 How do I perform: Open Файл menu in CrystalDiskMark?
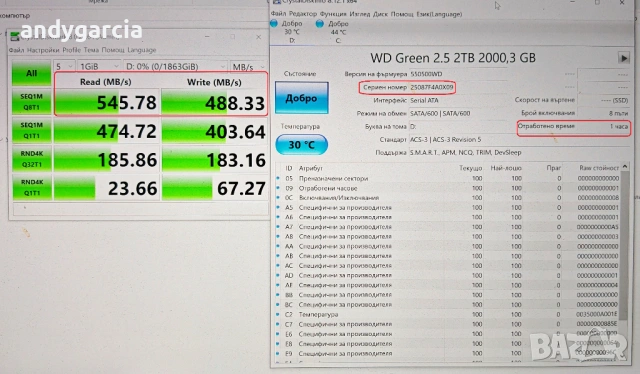coord(16,50)
